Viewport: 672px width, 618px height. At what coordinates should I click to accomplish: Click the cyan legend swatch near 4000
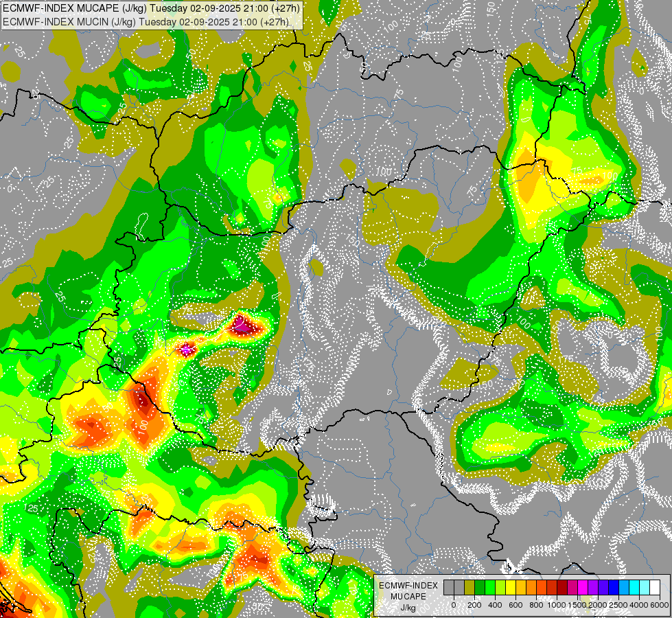[x=634, y=587]
